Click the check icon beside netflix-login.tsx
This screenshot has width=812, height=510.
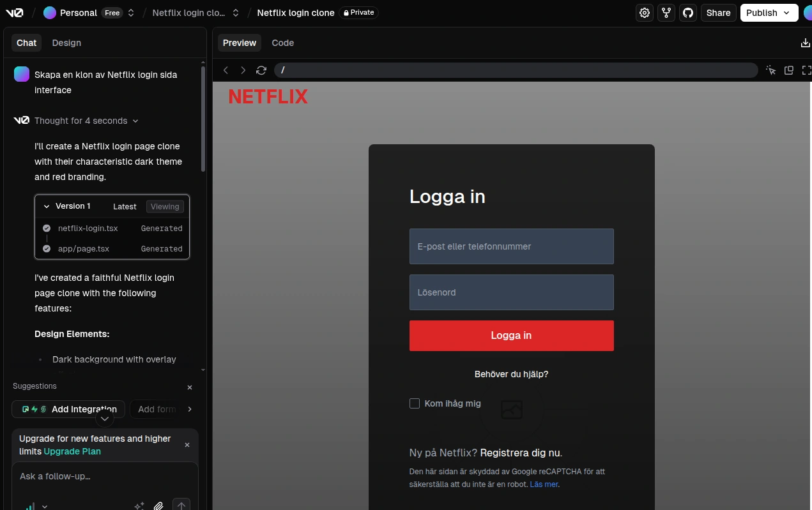pyautogui.click(x=47, y=229)
